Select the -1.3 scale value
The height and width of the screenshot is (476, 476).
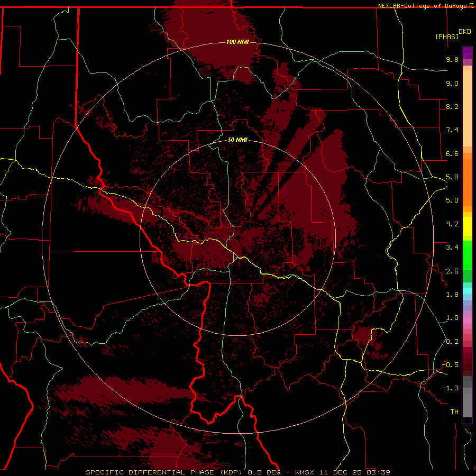[x=450, y=388]
